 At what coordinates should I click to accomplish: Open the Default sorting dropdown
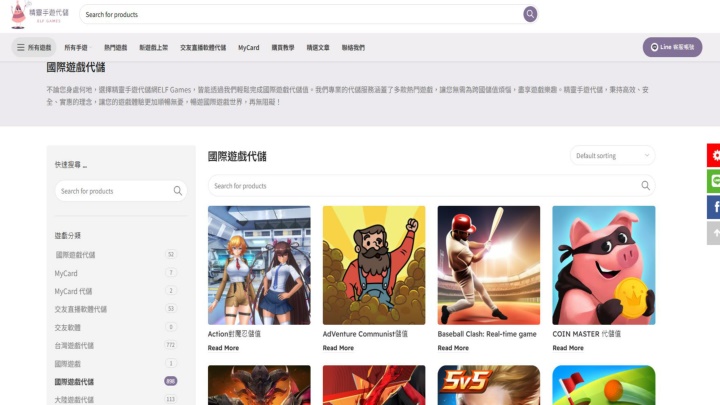tap(613, 155)
